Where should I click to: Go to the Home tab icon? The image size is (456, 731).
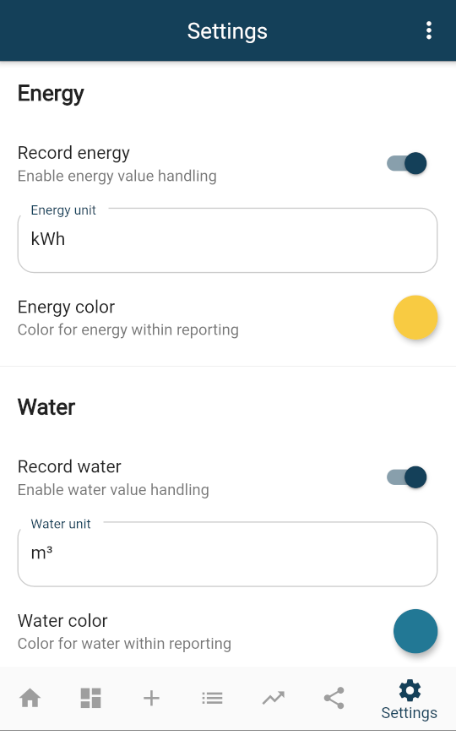point(30,698)
